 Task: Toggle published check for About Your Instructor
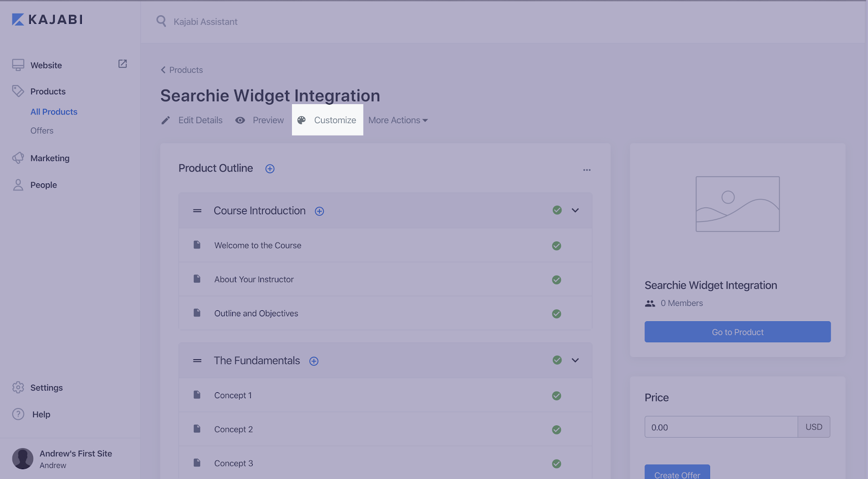[x=557, y=280]
